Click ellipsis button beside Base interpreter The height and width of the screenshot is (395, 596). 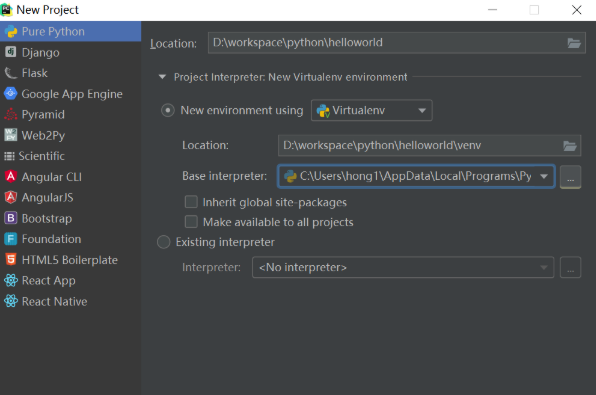(571, 177)
